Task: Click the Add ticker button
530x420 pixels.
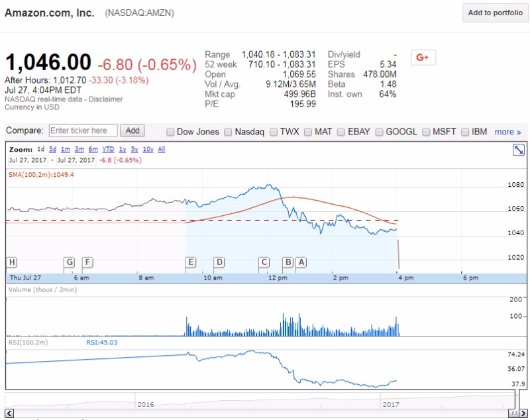Action: point(132,131)
